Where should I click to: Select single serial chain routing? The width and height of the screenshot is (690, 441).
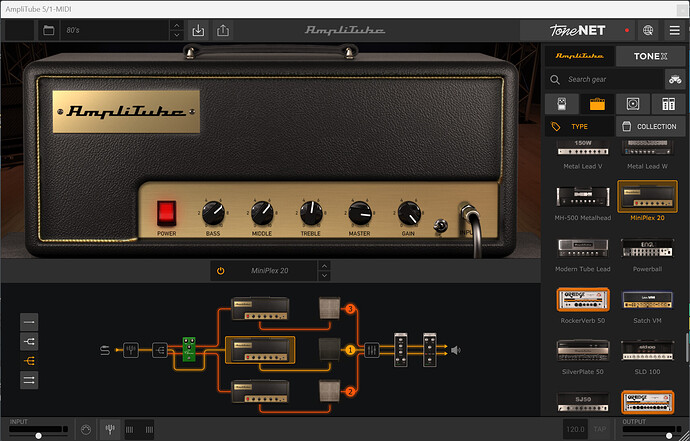pyautogui.click(x=29, y=322)
